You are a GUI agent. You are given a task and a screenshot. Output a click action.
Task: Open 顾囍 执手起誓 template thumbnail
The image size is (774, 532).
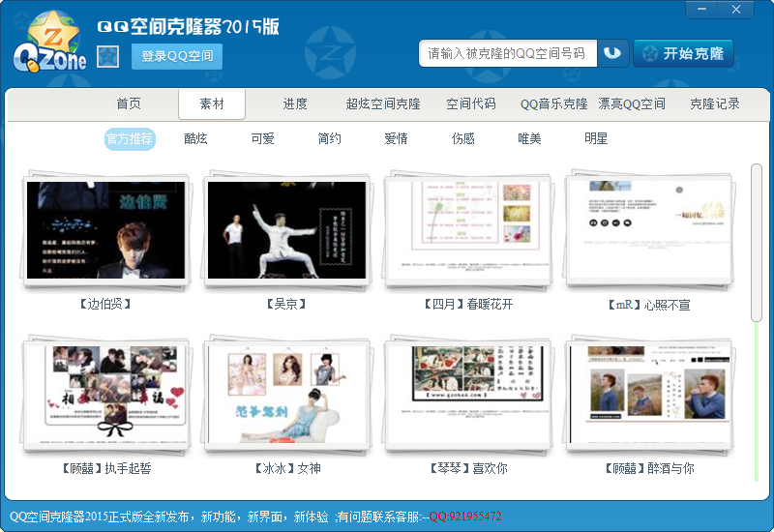tap(105, 395)
